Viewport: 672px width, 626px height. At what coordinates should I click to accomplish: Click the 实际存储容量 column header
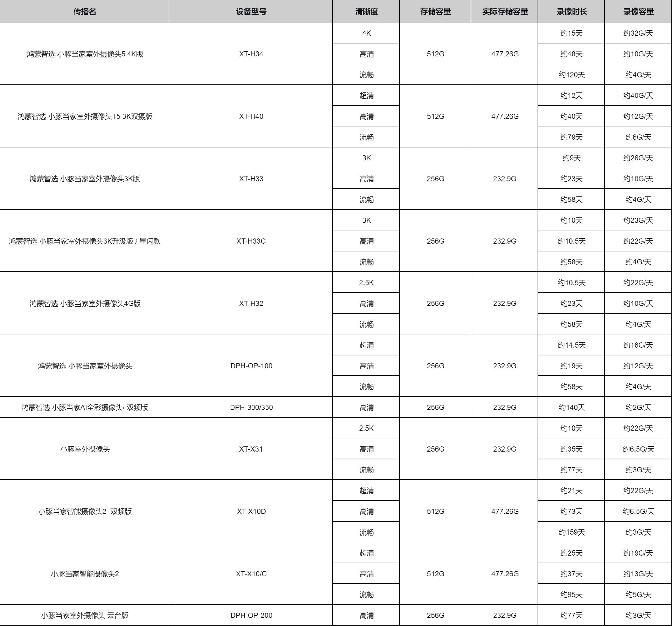click(504, 12)
